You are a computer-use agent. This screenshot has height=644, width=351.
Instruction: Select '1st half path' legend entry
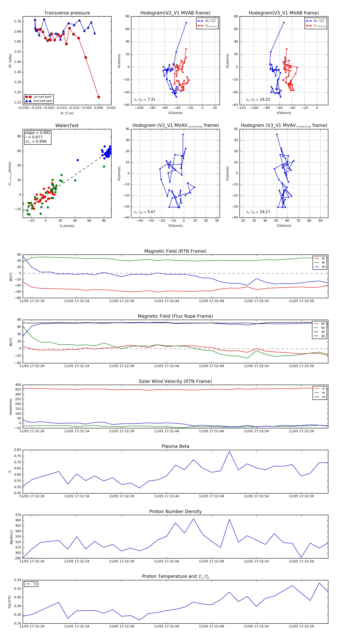39,97
